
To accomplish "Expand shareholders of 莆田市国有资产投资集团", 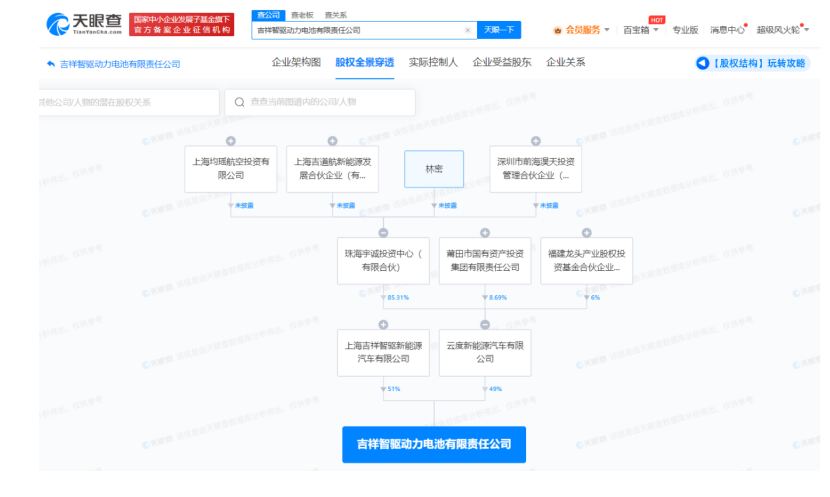I will [x=485, y=233].
